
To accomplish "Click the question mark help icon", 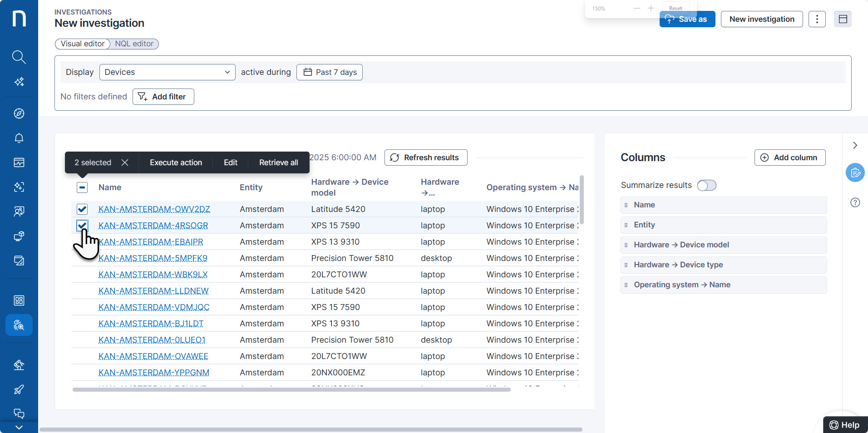I will tap(855, 202).
